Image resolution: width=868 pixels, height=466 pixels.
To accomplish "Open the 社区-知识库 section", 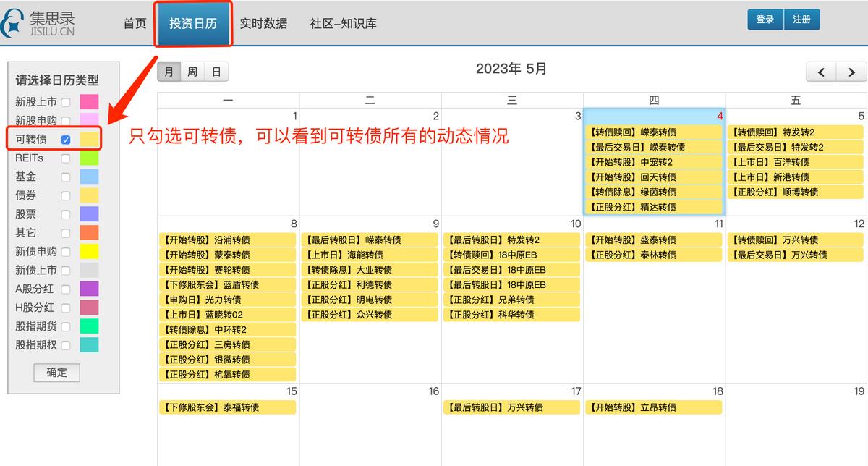I will (x=342, y=23).
